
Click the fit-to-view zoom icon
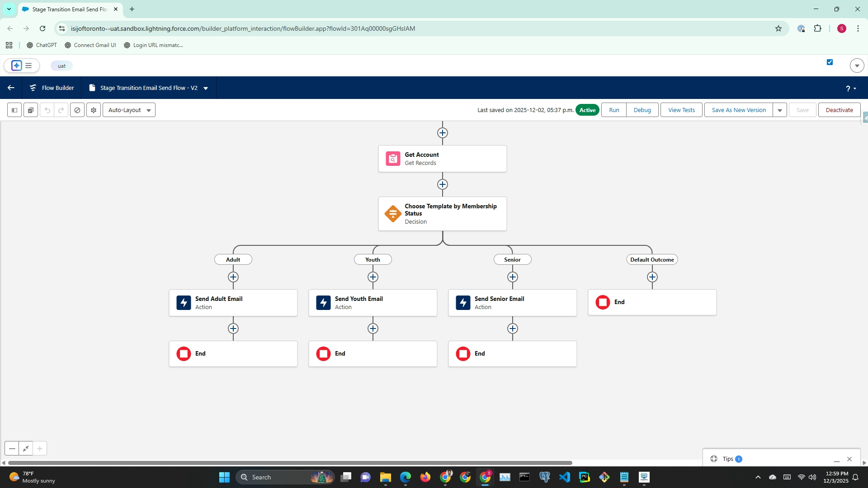pyautogui.click(x=26, y=449)
